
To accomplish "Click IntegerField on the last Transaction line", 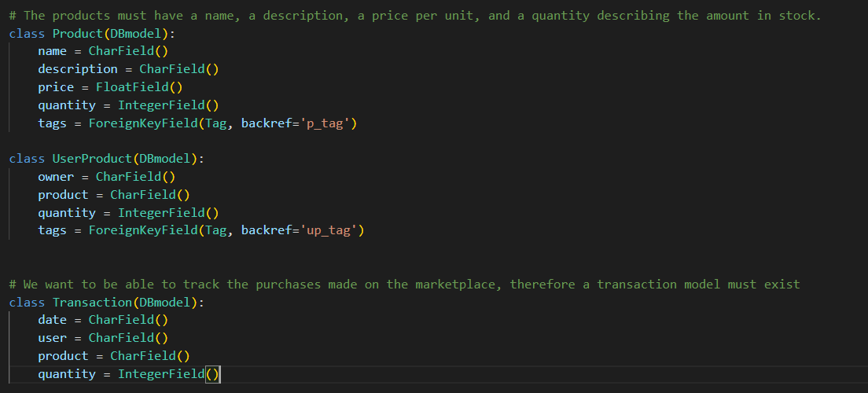I will tap(161, 374).
